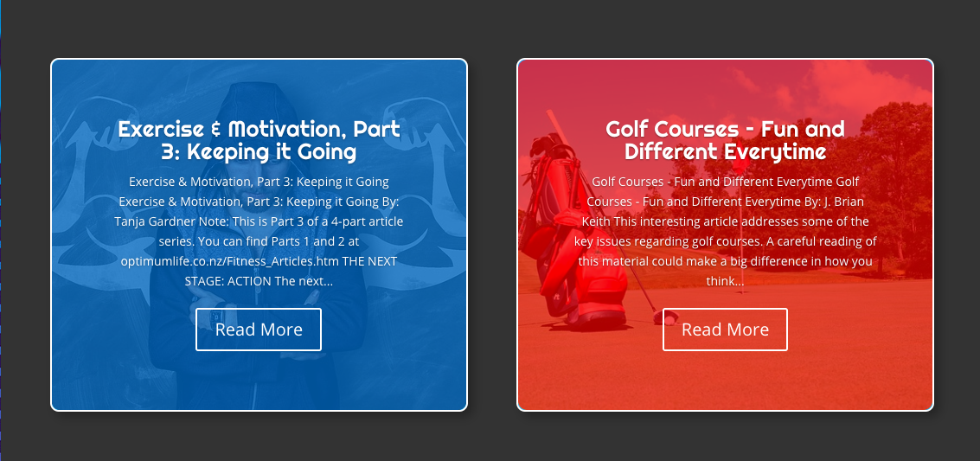
Task: Click the golf ball beside the putter head
Action: coord(670,320)
